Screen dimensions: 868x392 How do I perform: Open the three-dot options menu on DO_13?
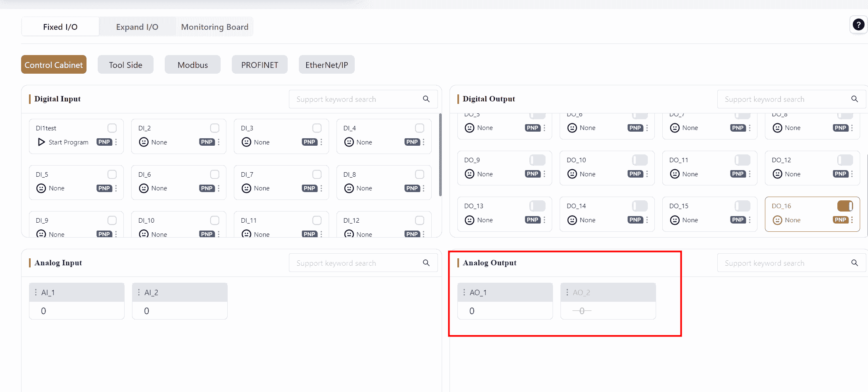[x=544, y=220]
